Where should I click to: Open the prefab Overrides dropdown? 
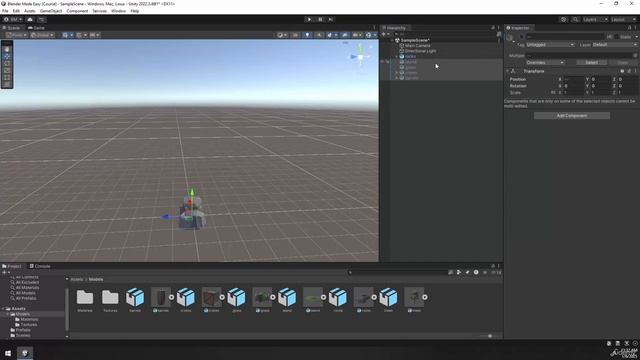click(545, 62)
